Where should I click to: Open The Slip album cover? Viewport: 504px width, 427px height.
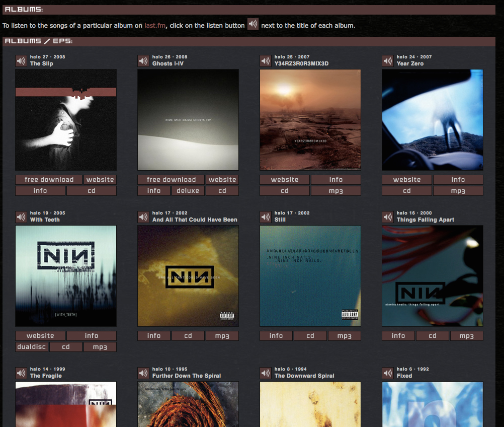pyautogui.click(x=66, y=120)
